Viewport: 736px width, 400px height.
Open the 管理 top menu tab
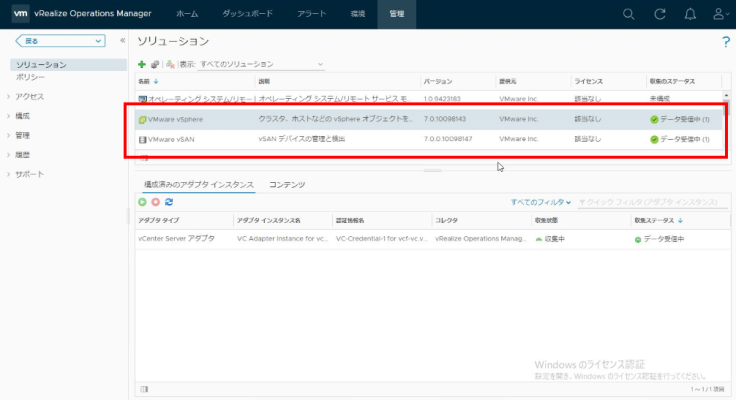[397, 14]
